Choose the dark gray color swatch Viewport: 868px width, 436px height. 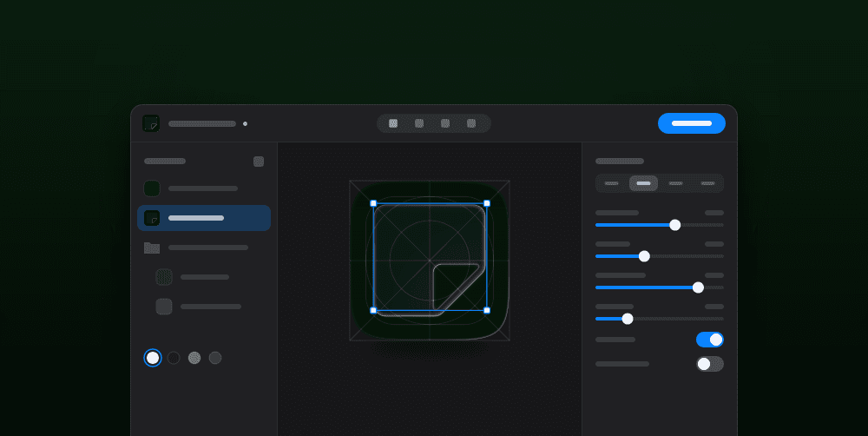click(x=215, y=358)
